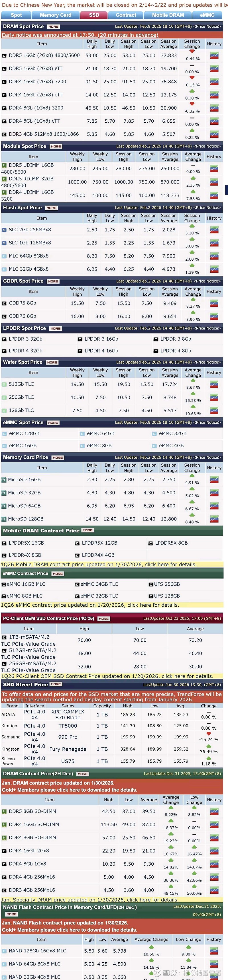The height and width of the screenshot is (980, 228).
Task: View history chart for DDR4 8Gb eTT
Action: [214, 121]
